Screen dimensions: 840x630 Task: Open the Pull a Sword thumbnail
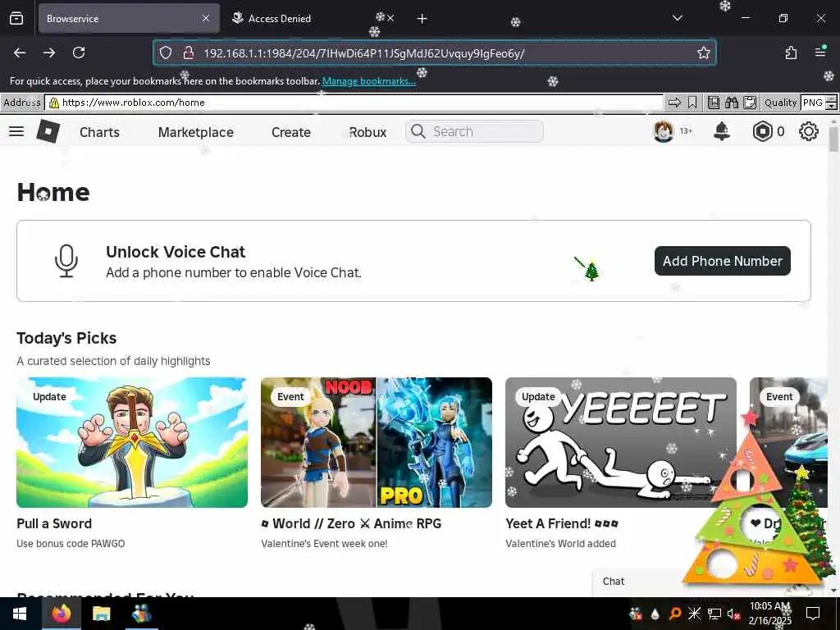pos(132,442)
